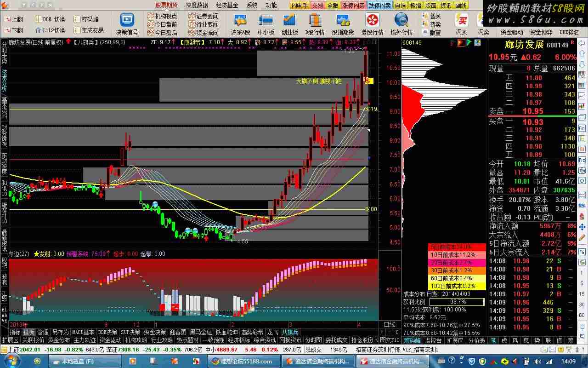Image resolution: width=588 pixels, height=368 pixels.
Task: Select the 热点题材 tab in bottom bar
Action: (188, 340)
